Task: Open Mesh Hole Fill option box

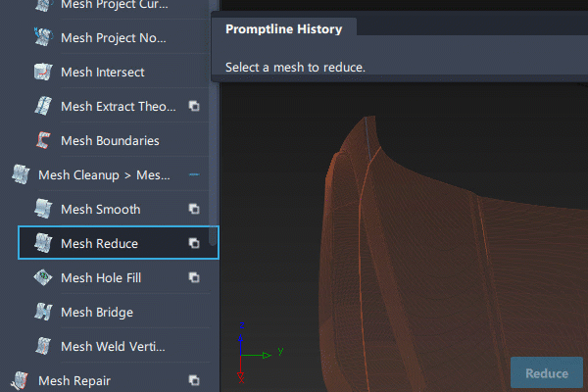Action: pyautogui.click(x=194, y=277)
